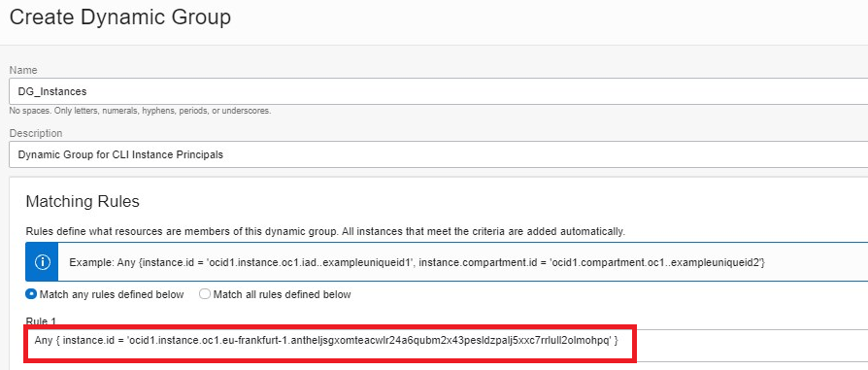Viewport: 868px width, 370px height.
Task: Click 'Rules define what resources are members' text
Action: (325, 231)
